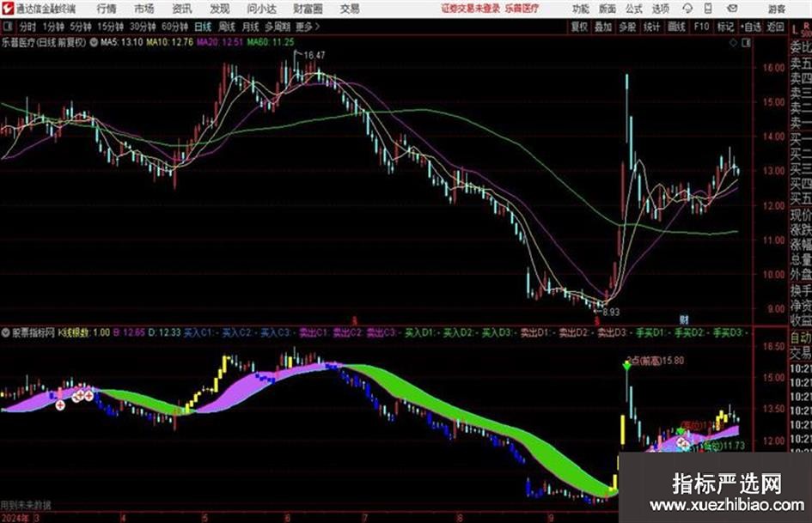The image size is (812, 523).
Task: Open the 财富圈 menu
Action: tap(308, 9)
